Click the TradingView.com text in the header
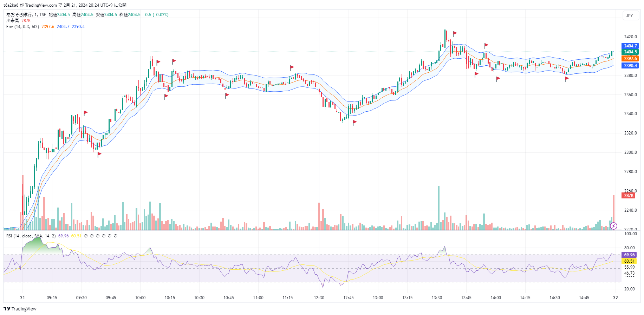Screen dimensions: 644x315 [x=41, y=5]
